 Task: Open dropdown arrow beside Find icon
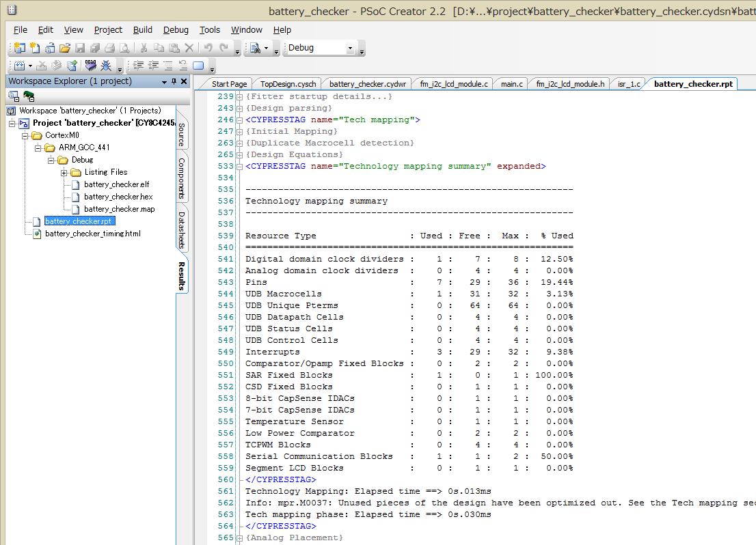266,48
